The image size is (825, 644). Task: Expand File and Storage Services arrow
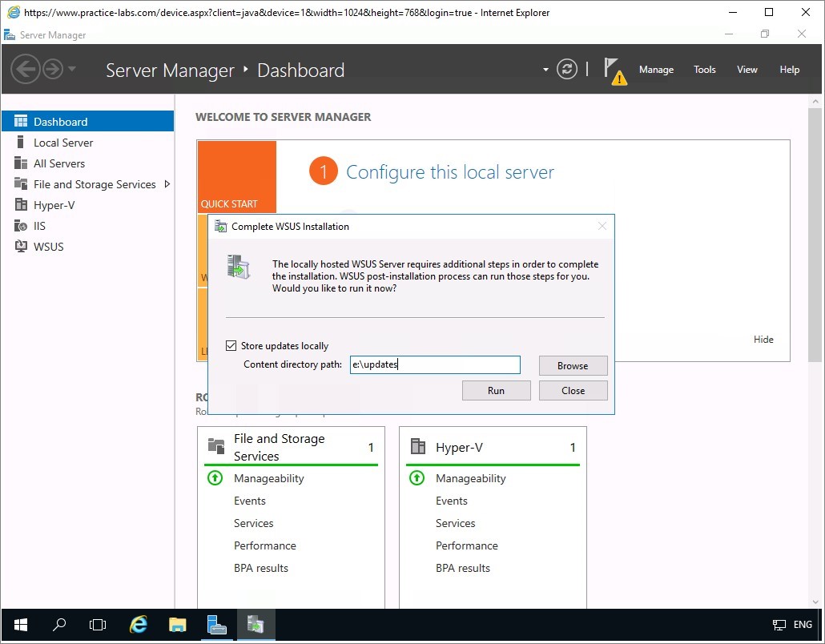click(x=167, y=184)
